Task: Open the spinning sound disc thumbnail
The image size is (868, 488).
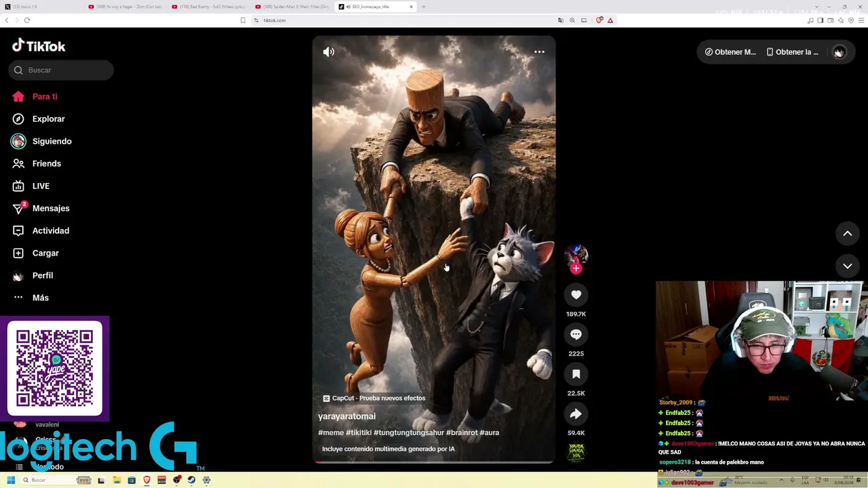Action: (x=576, y=452)
